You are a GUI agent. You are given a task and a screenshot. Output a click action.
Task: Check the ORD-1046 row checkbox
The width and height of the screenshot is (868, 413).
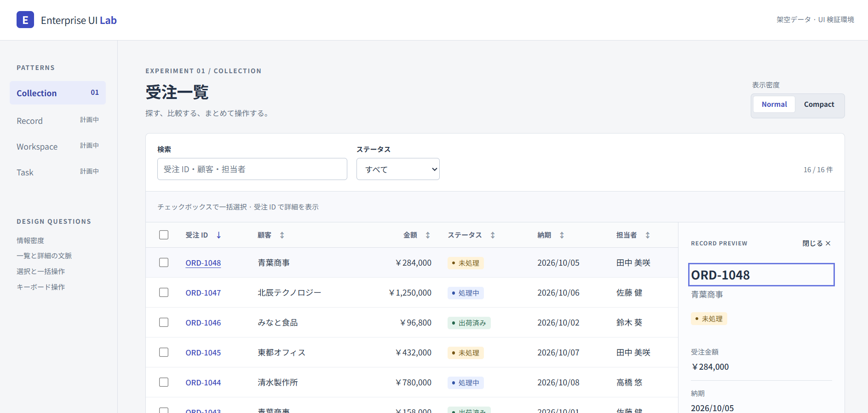pyautogui.click(x=164, y=322)
